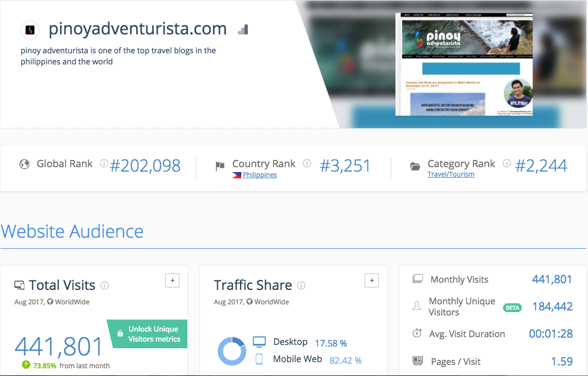Viewport: 588px width, 376px height.
Task: Click the Monthly Unique Visitors person icon
Action: tap(417, 306)
